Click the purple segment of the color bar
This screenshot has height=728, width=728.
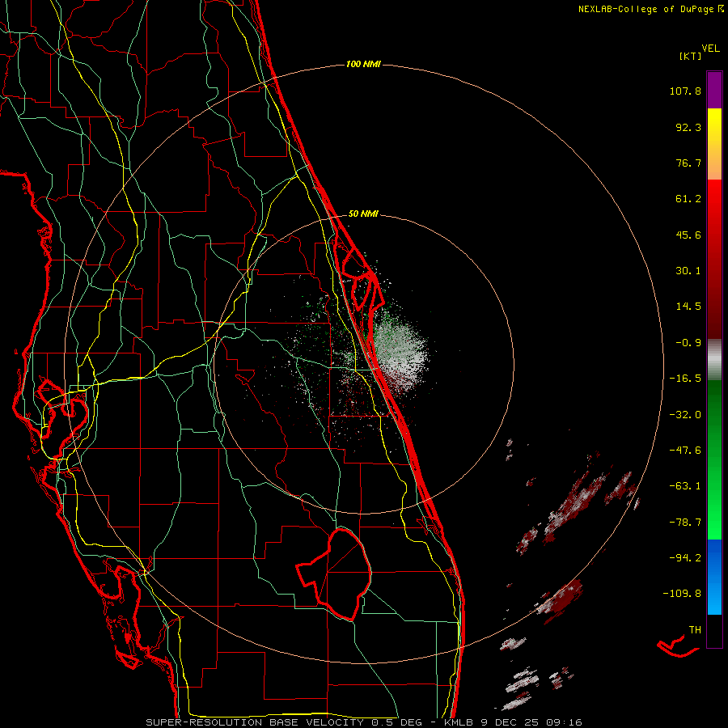[x=714, y=91]
